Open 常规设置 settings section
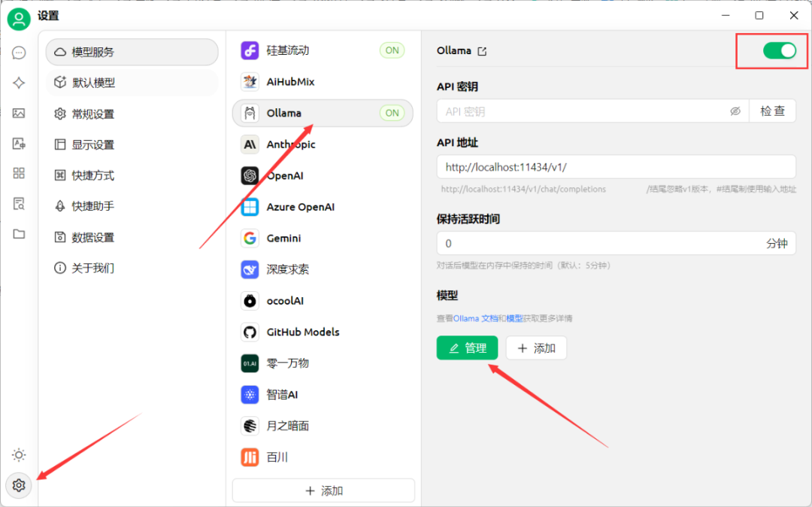Image resolution: width=812 pixels, height=507 pixels. click(132, 114)
